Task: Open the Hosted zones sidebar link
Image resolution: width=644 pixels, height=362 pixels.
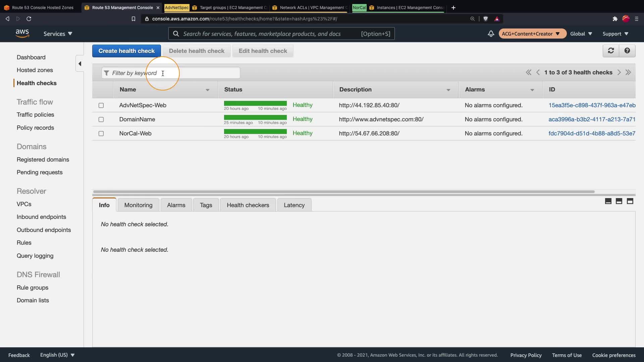Action: pos(35,70)
